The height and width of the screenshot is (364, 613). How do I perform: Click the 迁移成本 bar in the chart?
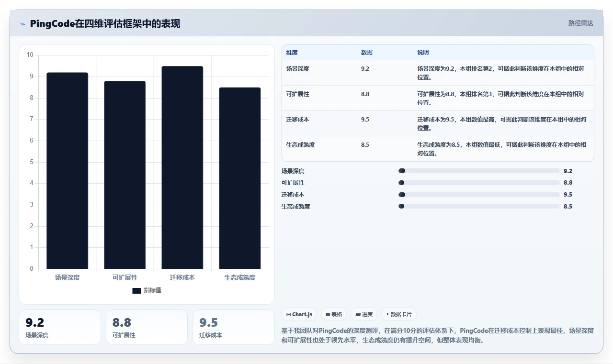(x=182, y=167)
